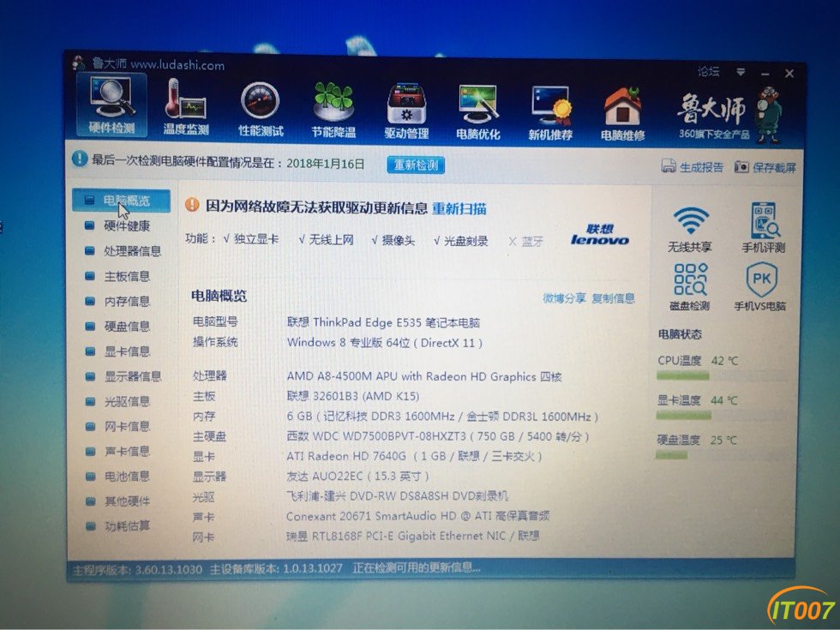
Task: Launch 磁盘检测 disk check
Action: point(690,286)
